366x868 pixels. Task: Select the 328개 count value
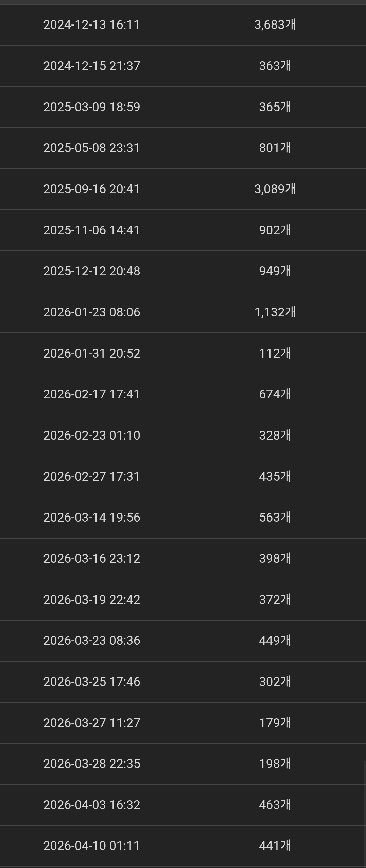275,435
